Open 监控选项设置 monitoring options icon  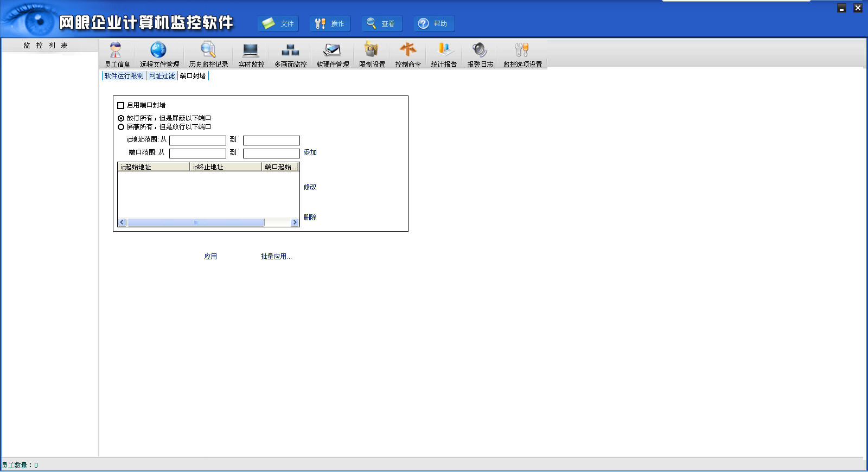pos(522,54)
